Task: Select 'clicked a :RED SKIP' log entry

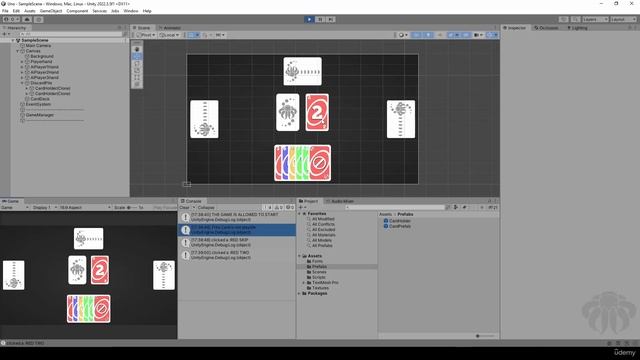Action: [237, 242]
